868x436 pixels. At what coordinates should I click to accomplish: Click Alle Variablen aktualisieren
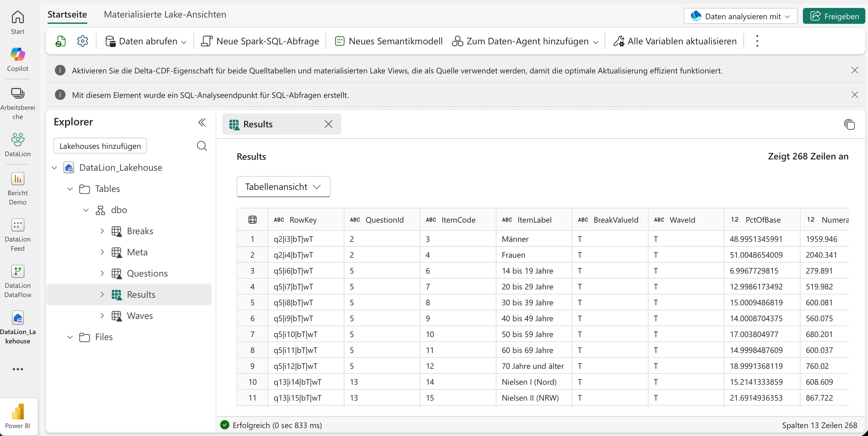675,41
